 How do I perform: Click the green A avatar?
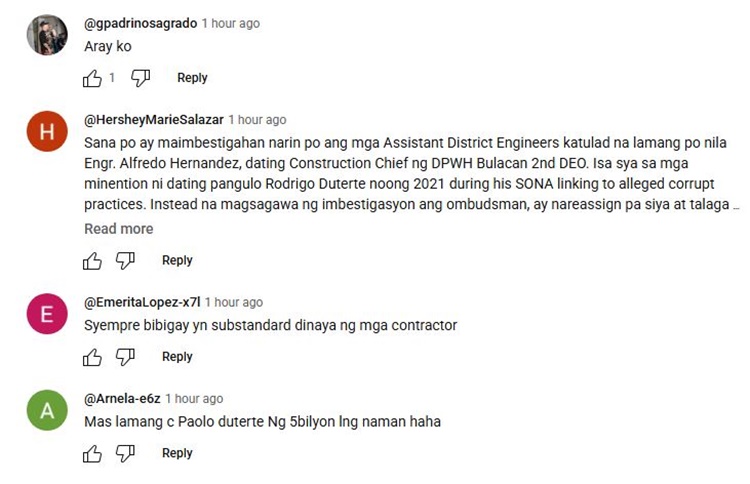click(x=47, y=410)
